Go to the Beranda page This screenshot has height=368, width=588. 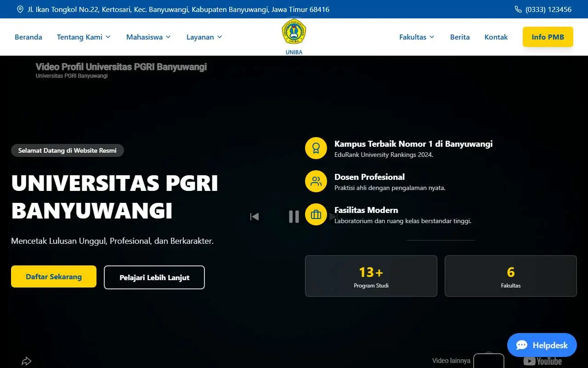(x=28, y=37)
